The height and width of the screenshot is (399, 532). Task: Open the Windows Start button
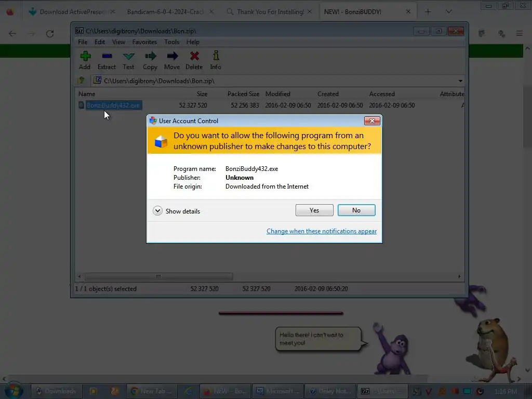pyautogui.click(x=14, y=391)
